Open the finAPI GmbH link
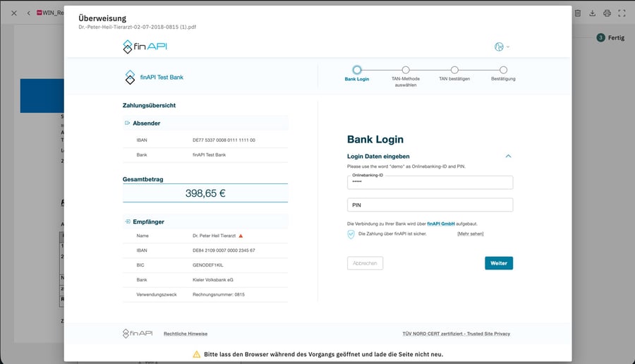The height and width of the screenshot is (364, 635). tap(440, 224)
